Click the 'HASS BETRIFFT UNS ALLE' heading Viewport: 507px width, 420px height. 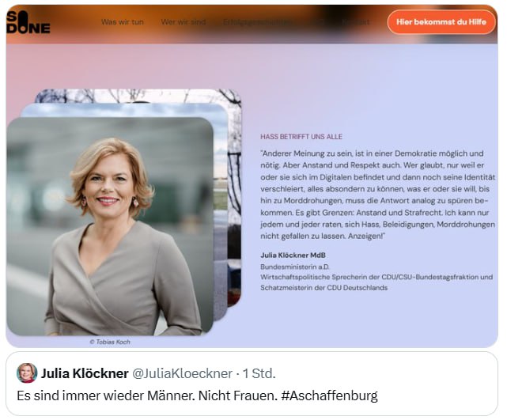click(x=301, y=137)
